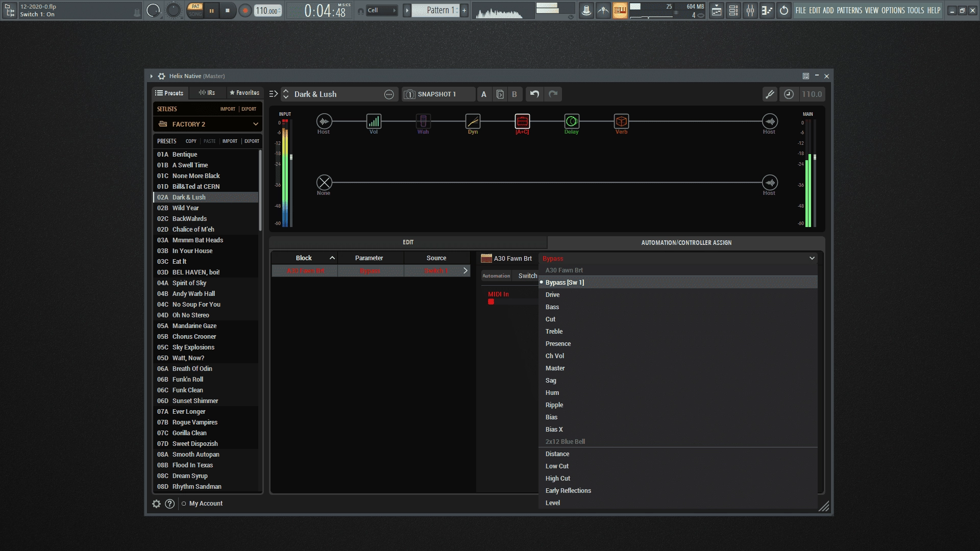The image size is (980, 551).
Task: Toggle the MIDI In learn indicator
Action: (x=491, y=302)
